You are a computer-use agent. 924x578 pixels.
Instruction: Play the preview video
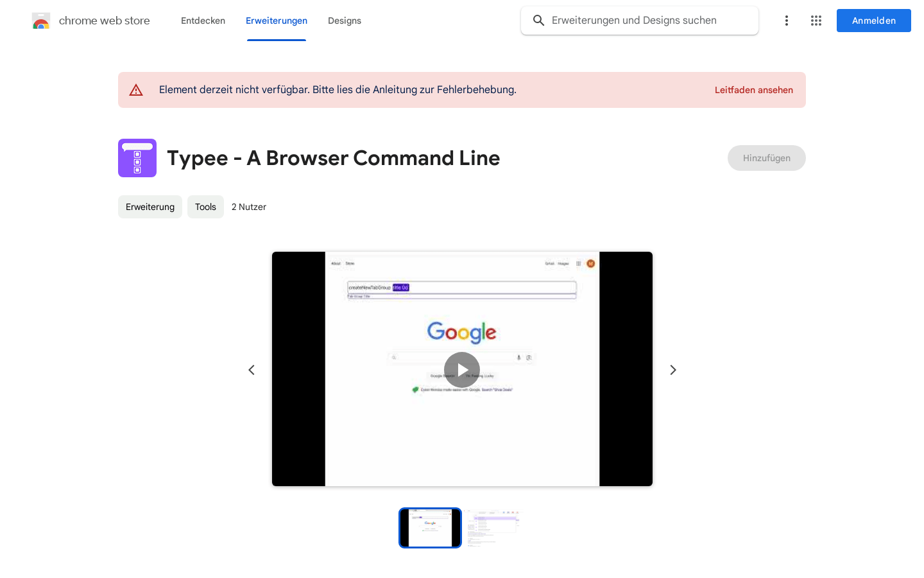[x=462, y=370]
